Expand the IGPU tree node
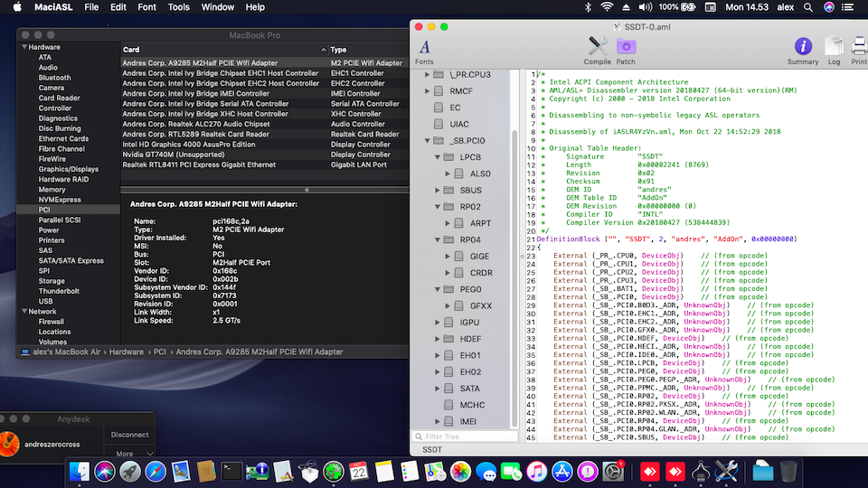Viewport: 868px width, 488px height. point(439,322)
